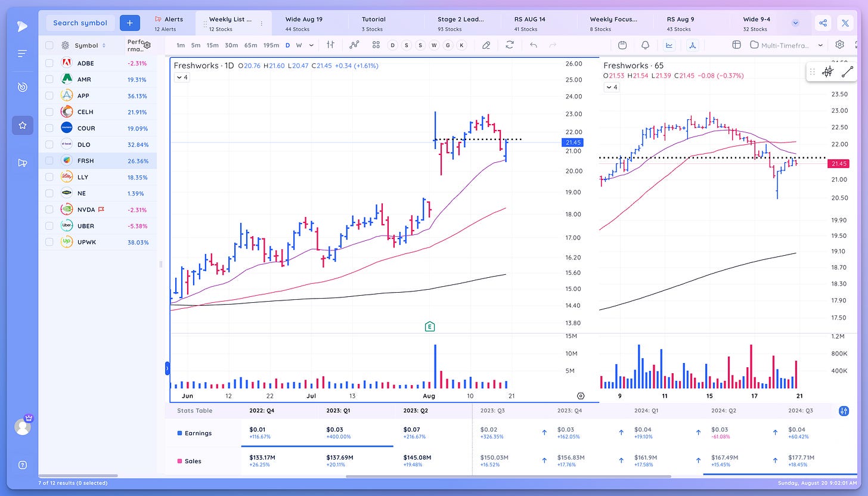
Task: Open the user profile avatar
Action: point(23,427)
